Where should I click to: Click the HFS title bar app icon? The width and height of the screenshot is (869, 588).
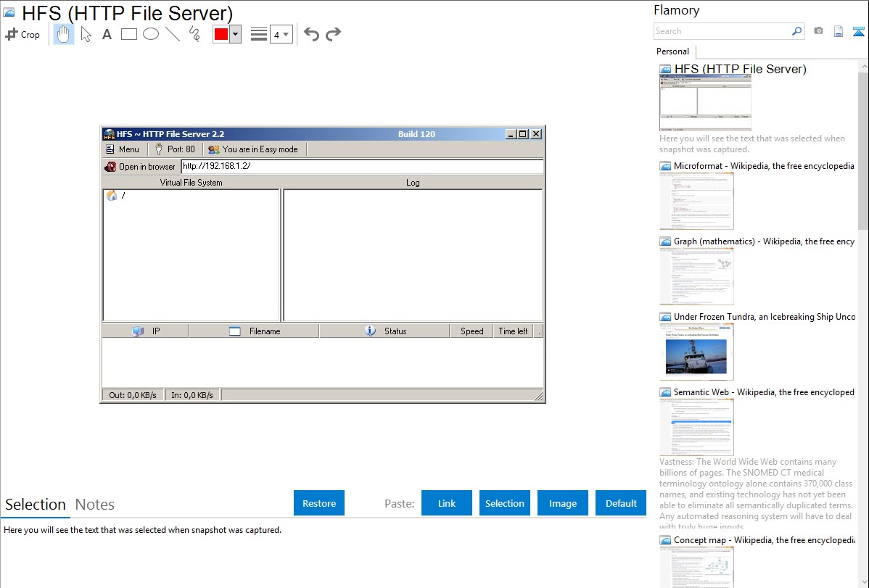110,134
